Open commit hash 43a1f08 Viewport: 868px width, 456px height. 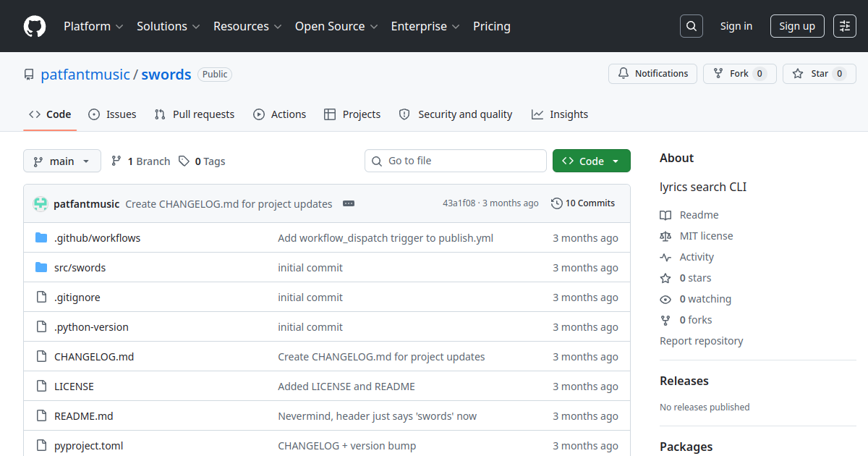click(x=459, y=203)
